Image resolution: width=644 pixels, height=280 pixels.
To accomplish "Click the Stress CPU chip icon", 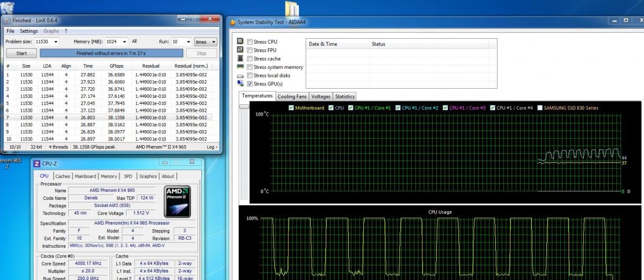I will 240,41.
